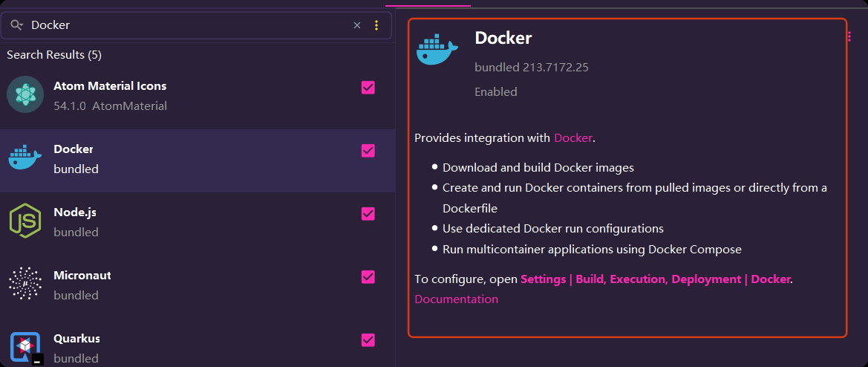This screenshot has height=367, width=868.
Task: Click the Quarkus plugin icon
Action: click(x=26, y=348)
